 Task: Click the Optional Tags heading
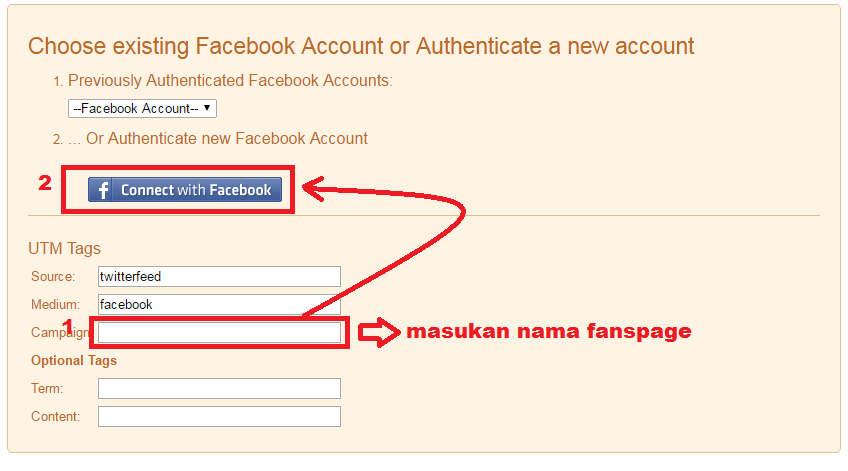coord(74,360)
